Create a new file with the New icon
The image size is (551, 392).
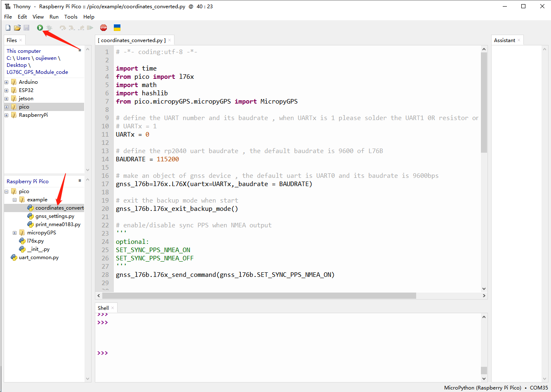point(8,28)
